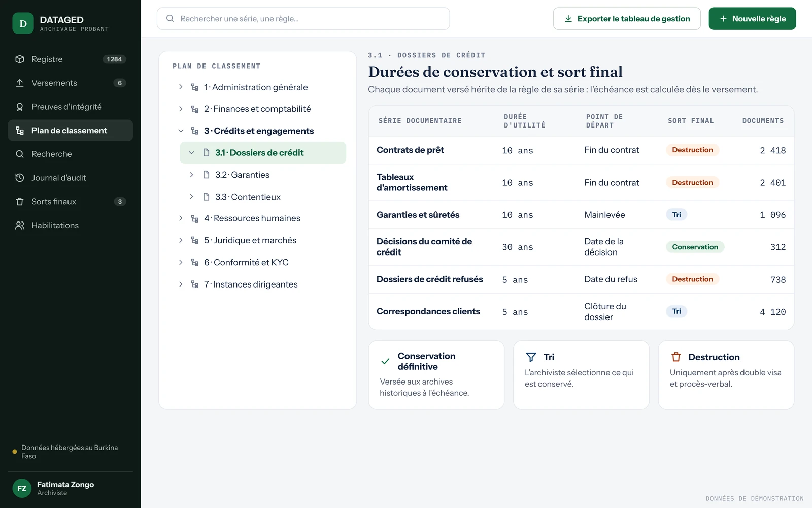Expand 6 · Conformité et KYC node
812x508 pixels.
(x=181, y=262)
